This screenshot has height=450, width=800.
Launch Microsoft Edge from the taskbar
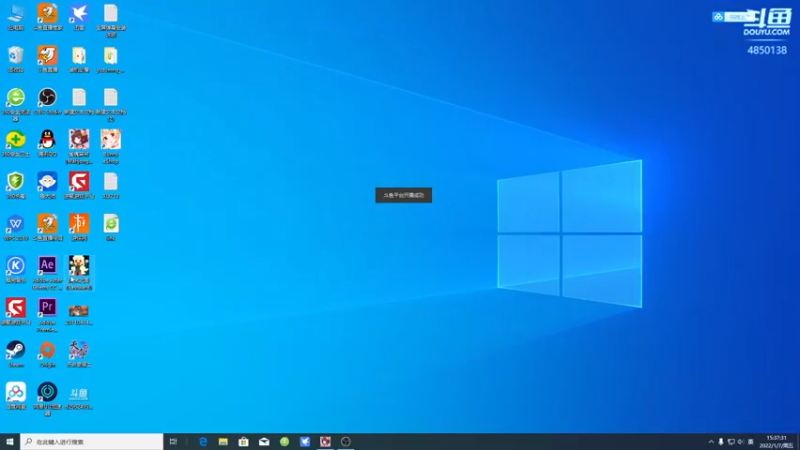pyautogui.click(x=203, y=441)
